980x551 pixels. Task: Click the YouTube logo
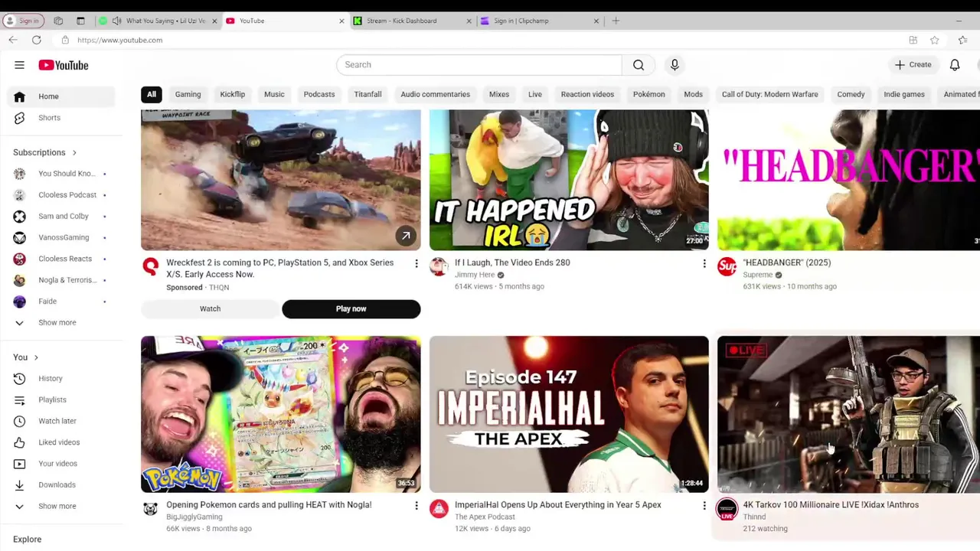pos(64,65)
